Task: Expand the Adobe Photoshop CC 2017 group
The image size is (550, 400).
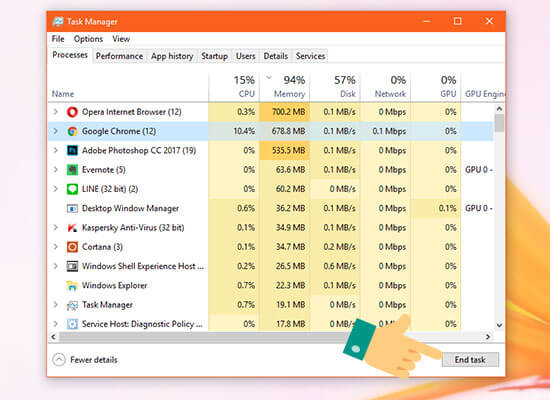Action: [55, 151]
